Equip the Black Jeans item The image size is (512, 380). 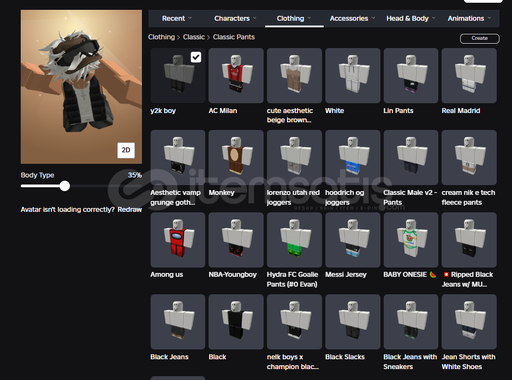[178, 322]
